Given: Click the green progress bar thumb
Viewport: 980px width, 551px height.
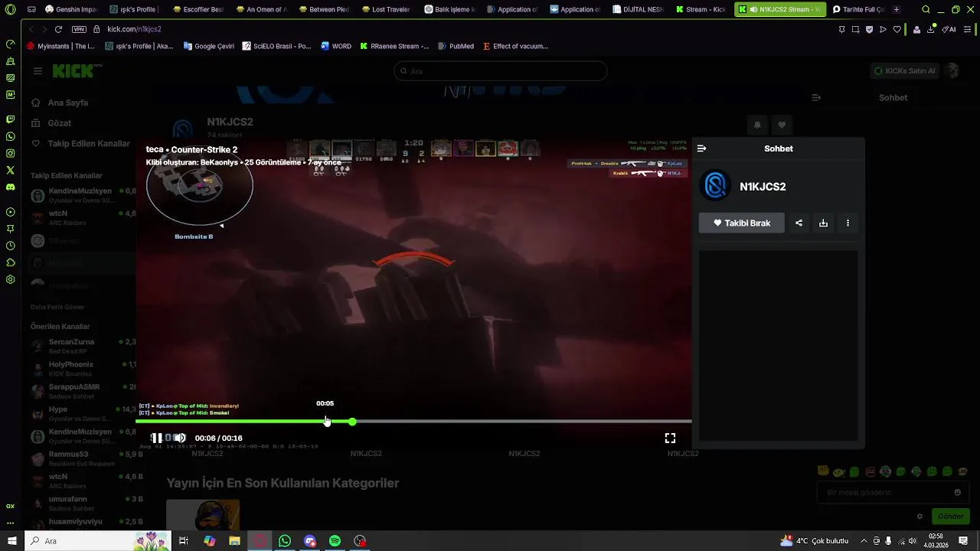Looking at the screenshot, I should pos(352,422).
